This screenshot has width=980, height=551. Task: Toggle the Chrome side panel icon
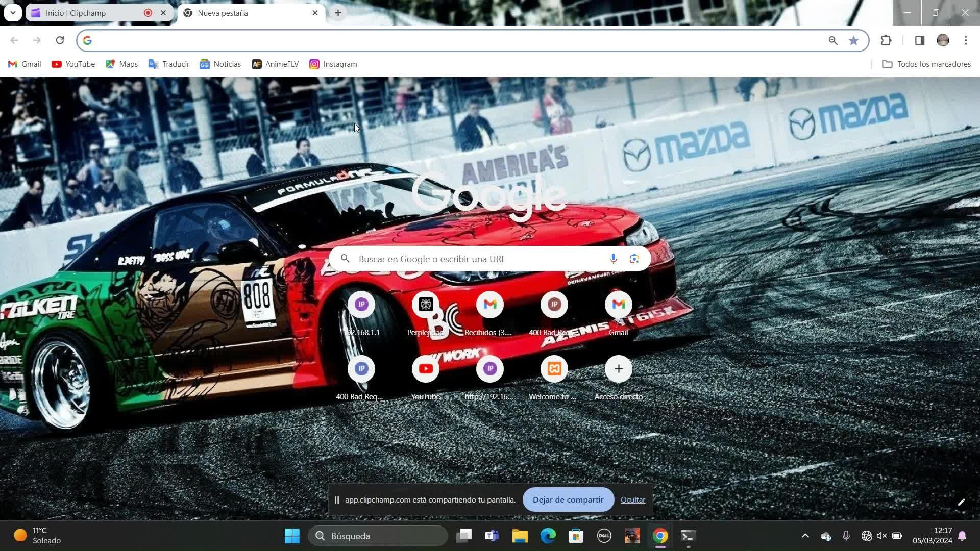pos(919,40)
